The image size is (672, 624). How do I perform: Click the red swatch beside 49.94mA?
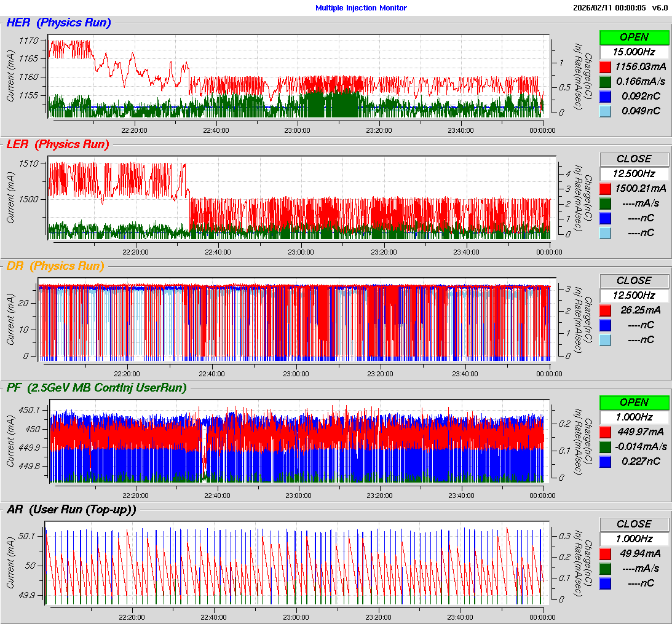click(x=605, y=554)
